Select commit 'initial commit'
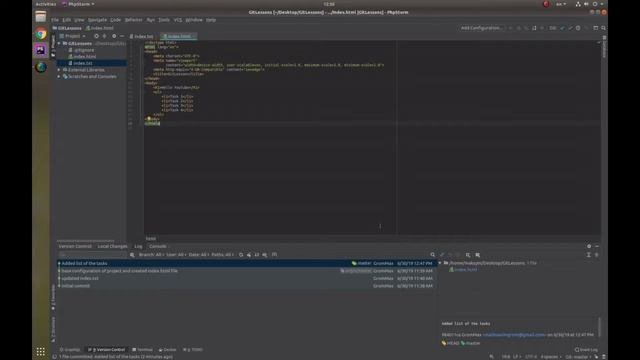The width and height of the screenshot is (640, 360). click(x=247, y=286)
